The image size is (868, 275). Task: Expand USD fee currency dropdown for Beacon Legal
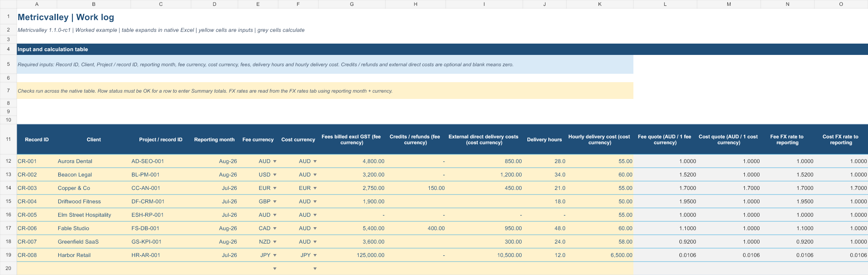[x=275, y=175]
